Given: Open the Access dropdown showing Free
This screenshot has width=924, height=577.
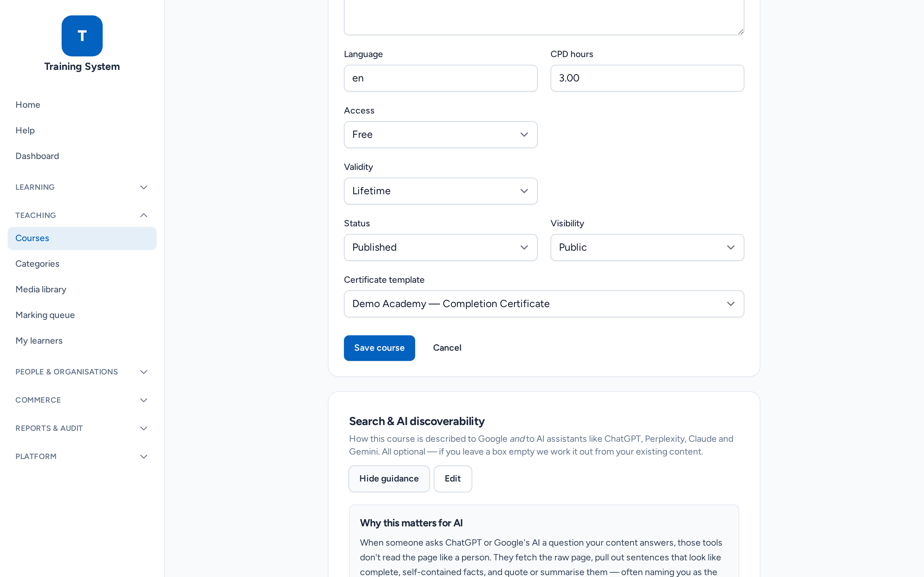Looking at the screenshot, I should click(x=441, y=135).
